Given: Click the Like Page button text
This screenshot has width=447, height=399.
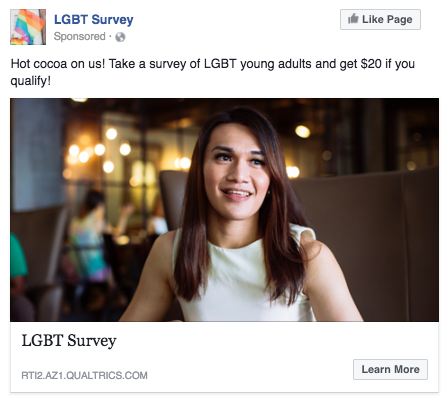Looking at the screenshot, I should [387, 19].
